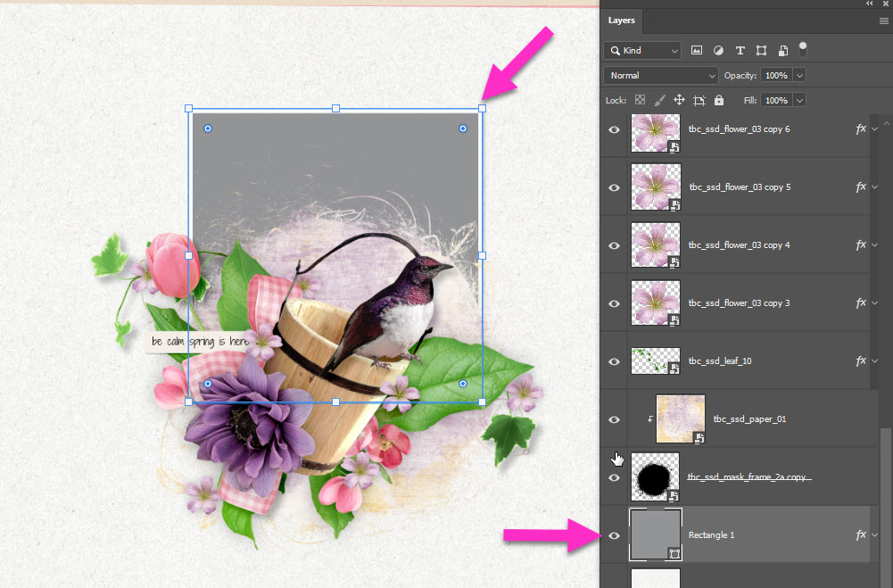Click tbc_ssd_paper_01 layer thumbnail
Viewport: 893px width, 588px height.
point(681,418)
